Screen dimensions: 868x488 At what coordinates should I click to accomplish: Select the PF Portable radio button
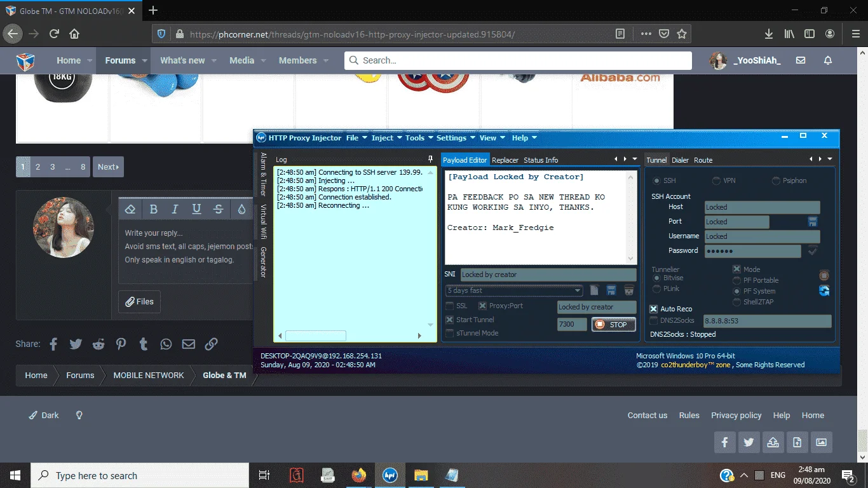[737, 280]
